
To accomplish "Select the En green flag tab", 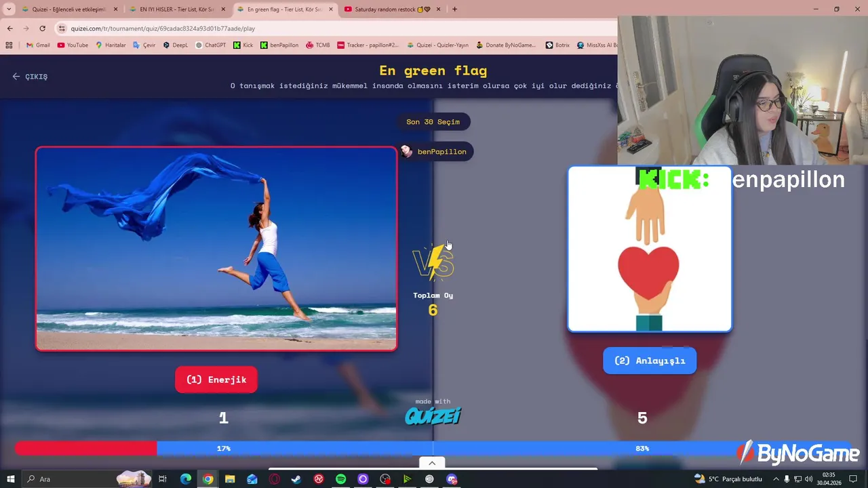I will [x=285, y=9].
